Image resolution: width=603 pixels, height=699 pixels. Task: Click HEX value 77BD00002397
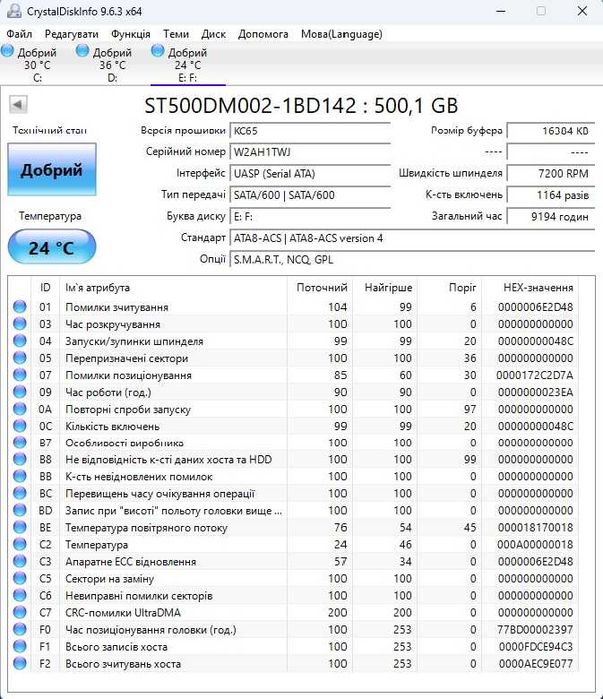(535, 629)
